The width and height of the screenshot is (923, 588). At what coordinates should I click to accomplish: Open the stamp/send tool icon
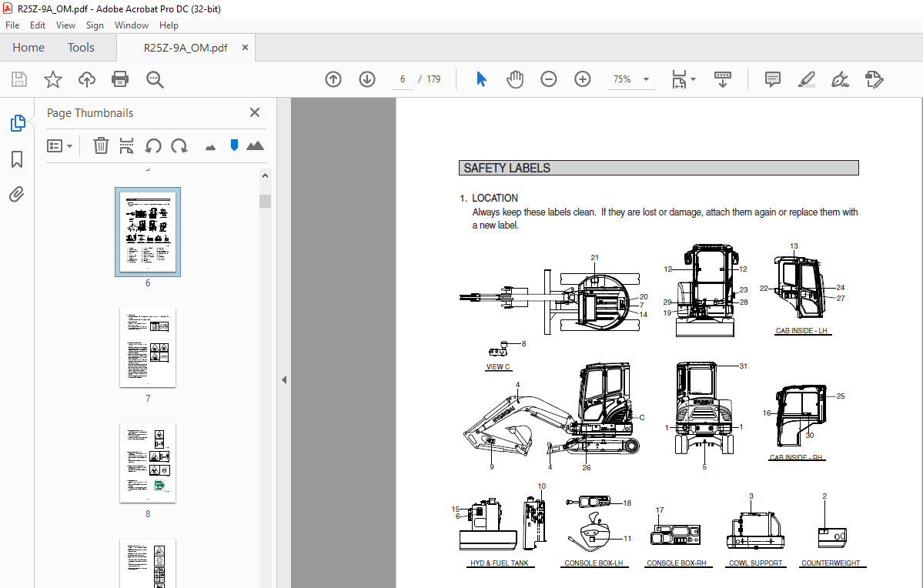[875, 79]
